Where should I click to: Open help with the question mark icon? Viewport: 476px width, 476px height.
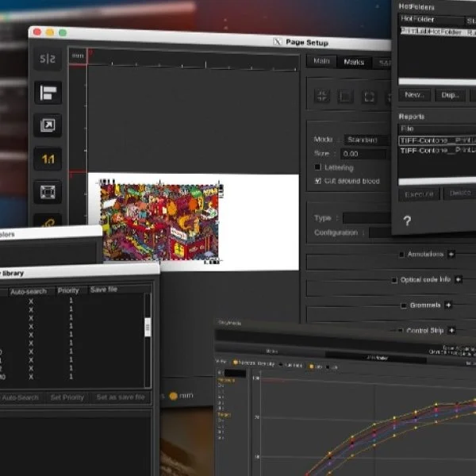pos(408,221)
